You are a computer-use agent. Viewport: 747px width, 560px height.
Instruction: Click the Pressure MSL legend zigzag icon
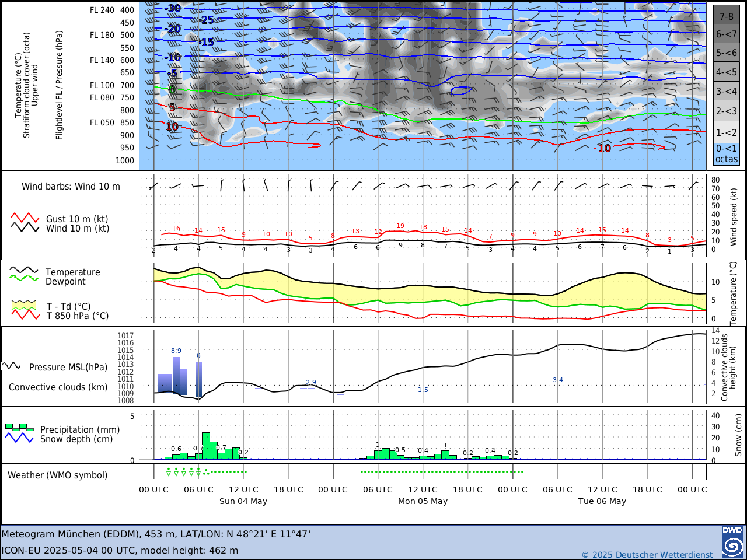pos(11,366)
